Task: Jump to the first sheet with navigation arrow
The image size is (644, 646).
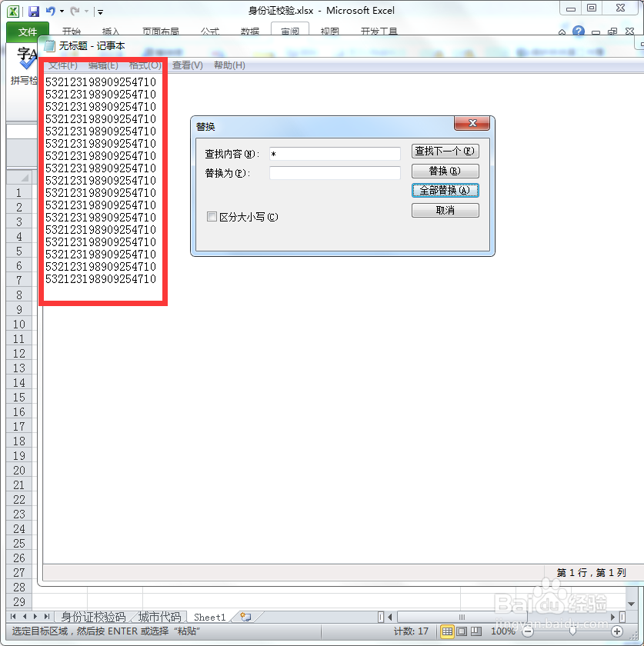Action: 13,617
